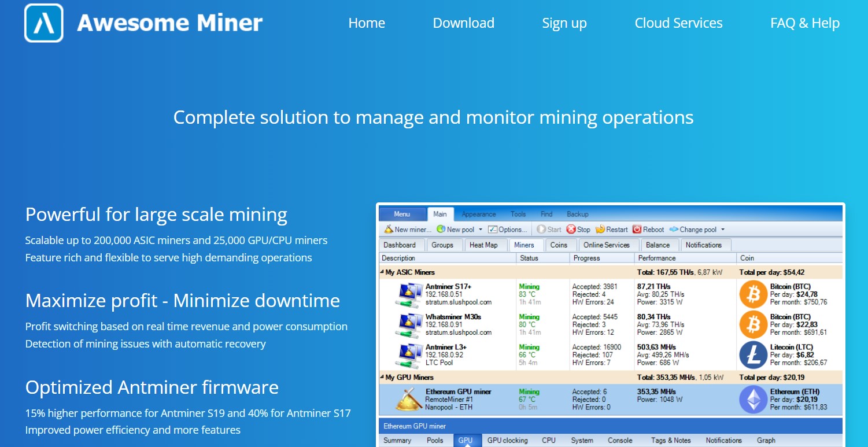Select the Whatsminer M30s miner name

pos(453,317)
